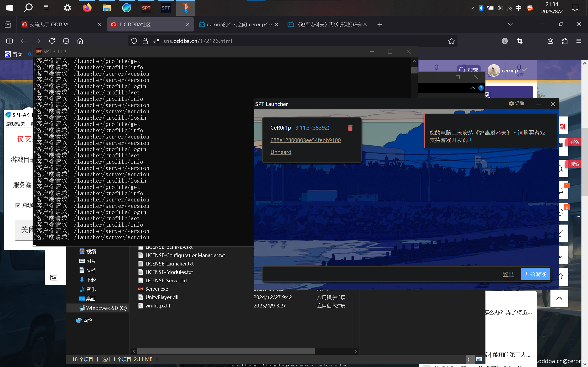Toggle the 启动 checkbox in SPT-AKI window

click(x=18, y=205)
